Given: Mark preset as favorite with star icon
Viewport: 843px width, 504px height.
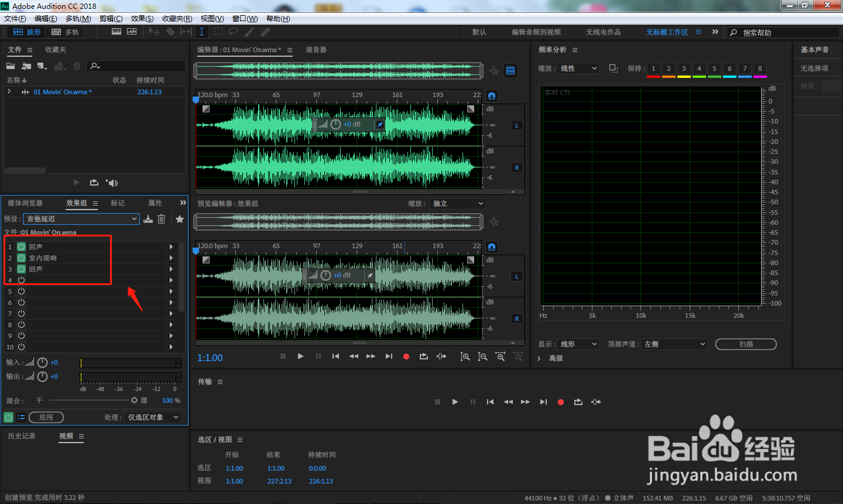Looking at the screenshot, I should [x=180, y=219].
